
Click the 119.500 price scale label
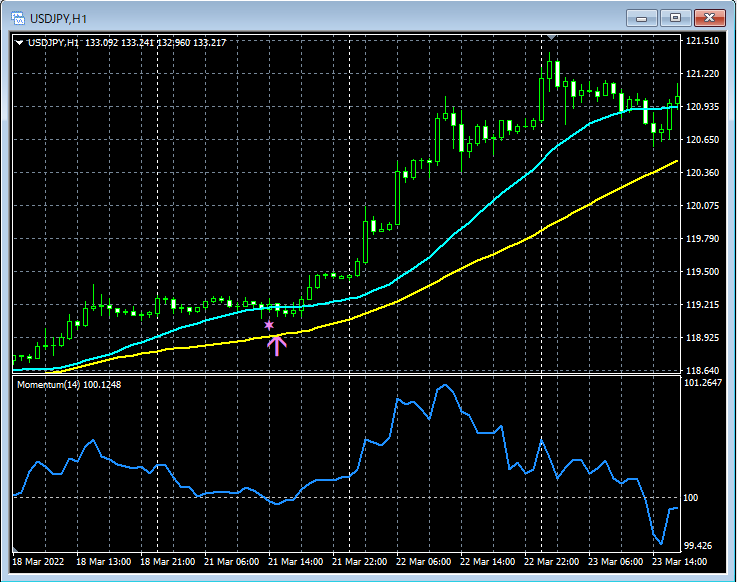(x=703, y=271)
